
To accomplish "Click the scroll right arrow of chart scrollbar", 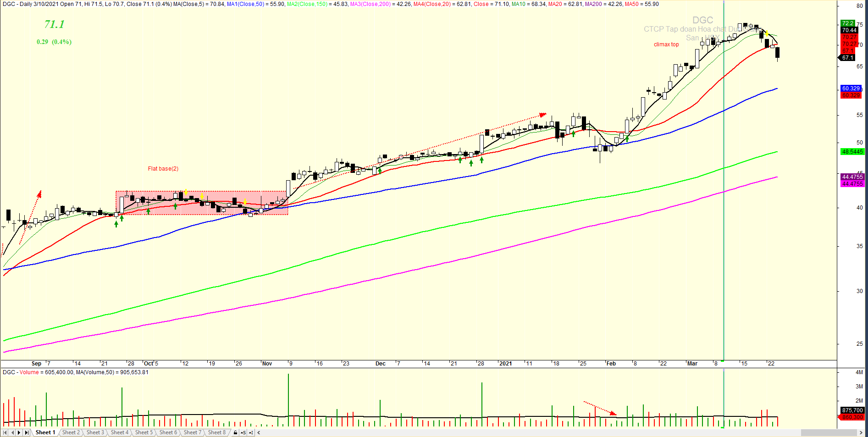I will (x=861, y=432).
